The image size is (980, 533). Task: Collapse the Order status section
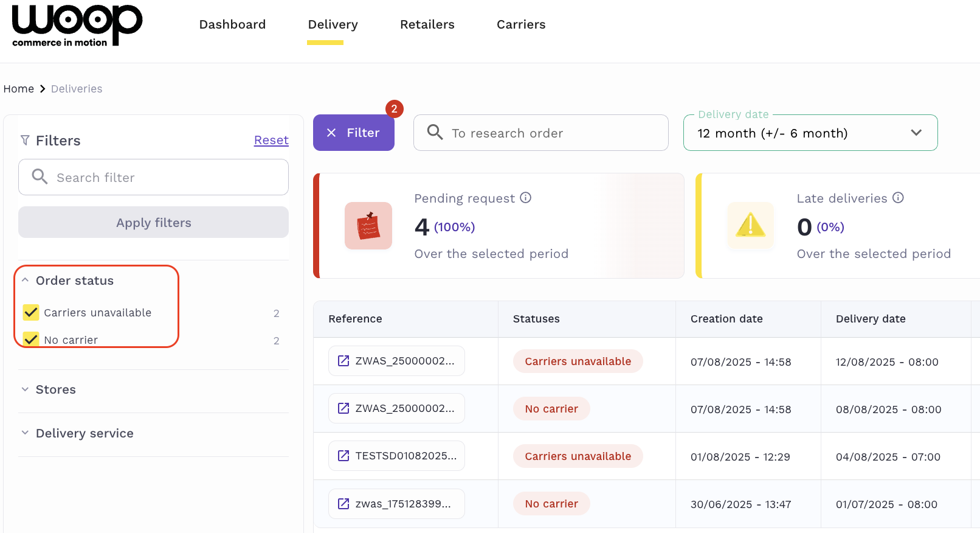click(26, 280)
